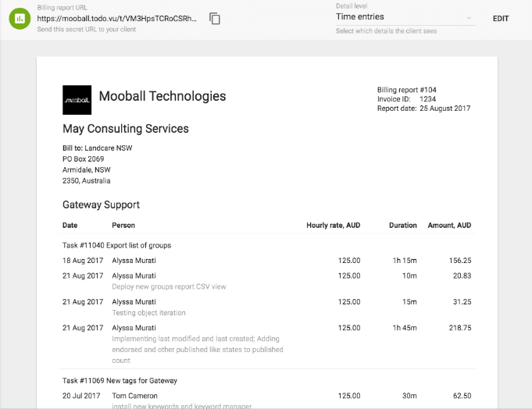The image size is (532, 409).
Task: Click the 1h 45m duration cell
Action: [x=405, y=328]
